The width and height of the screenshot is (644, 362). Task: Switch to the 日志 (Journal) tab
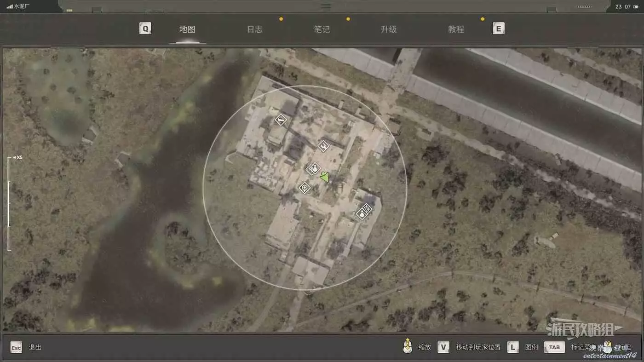[254, 29]
